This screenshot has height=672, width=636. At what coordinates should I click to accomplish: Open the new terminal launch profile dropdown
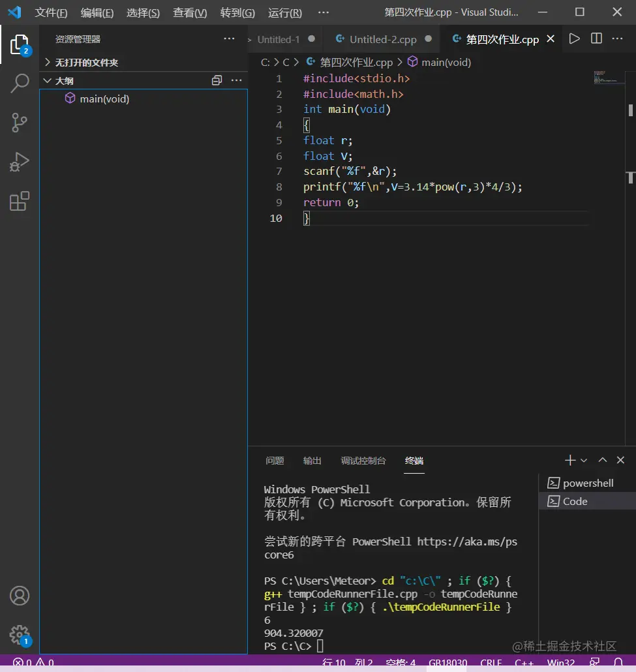(584, 461)
